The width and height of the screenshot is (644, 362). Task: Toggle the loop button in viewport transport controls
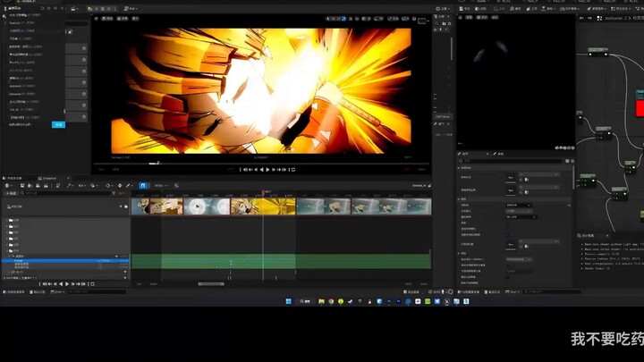tap(293, 170)
